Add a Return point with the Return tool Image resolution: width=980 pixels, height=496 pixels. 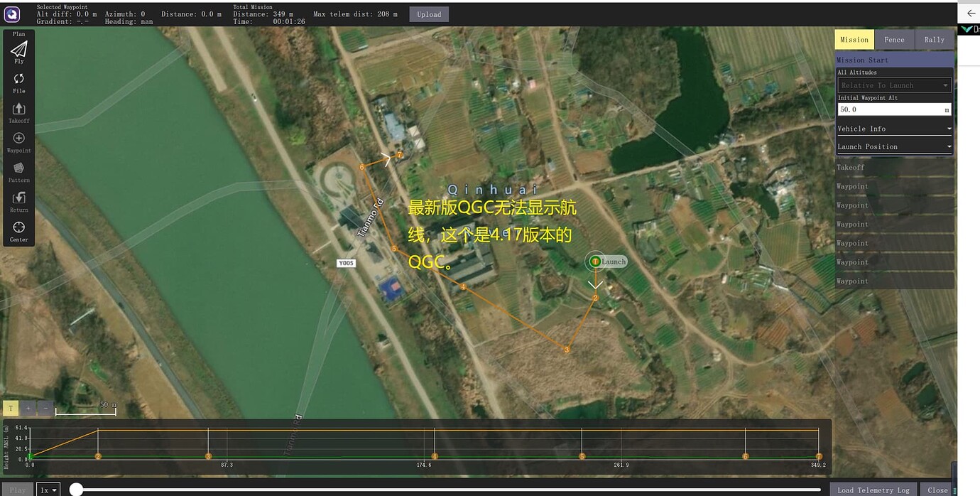point(18,199)
